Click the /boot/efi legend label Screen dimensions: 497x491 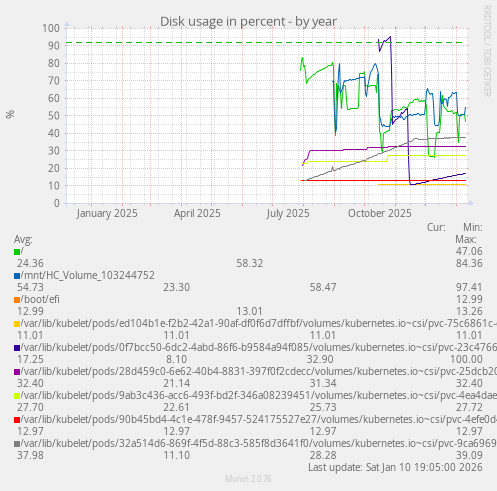click(40, 299)
